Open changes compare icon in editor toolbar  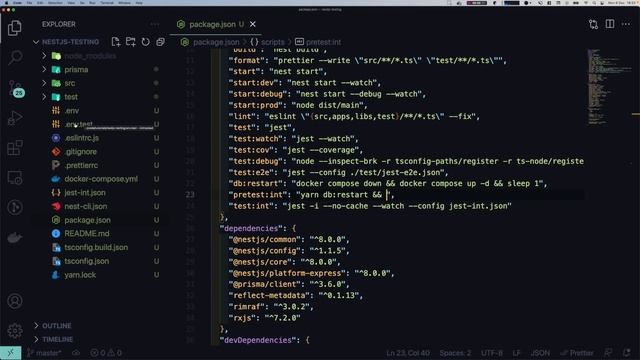click(593, 24)
